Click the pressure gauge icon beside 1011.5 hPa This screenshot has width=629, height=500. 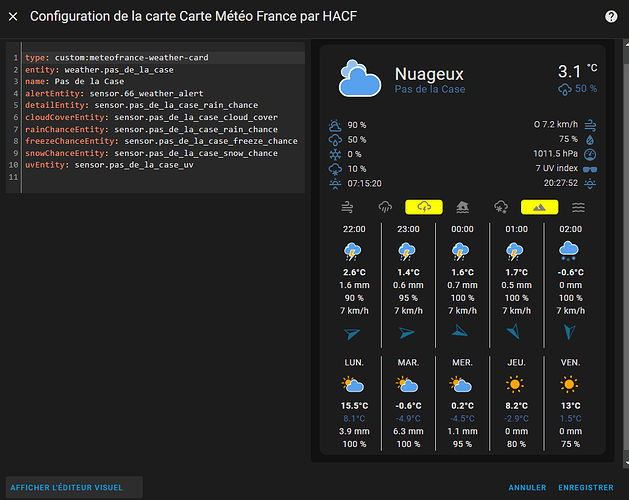(x=590, y=154)
